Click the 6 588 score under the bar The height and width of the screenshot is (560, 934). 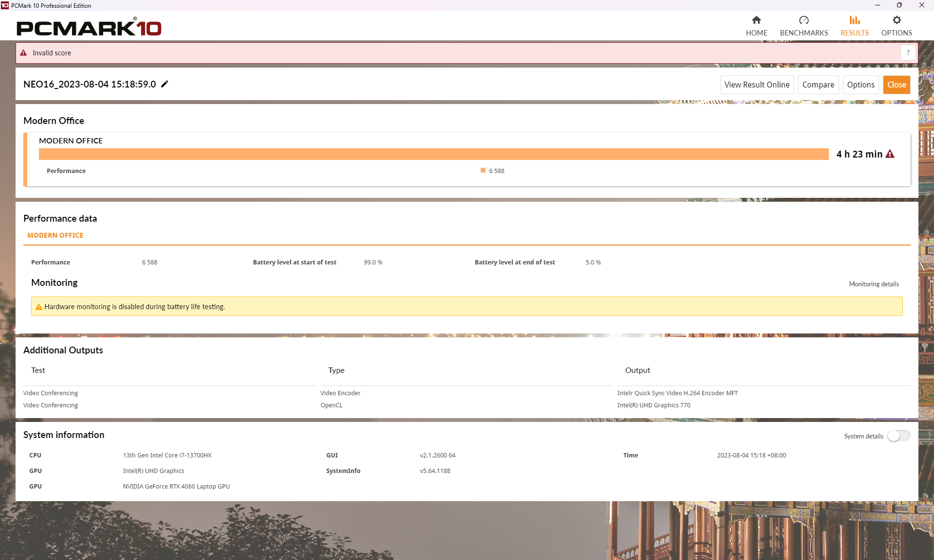pos(497,171)
